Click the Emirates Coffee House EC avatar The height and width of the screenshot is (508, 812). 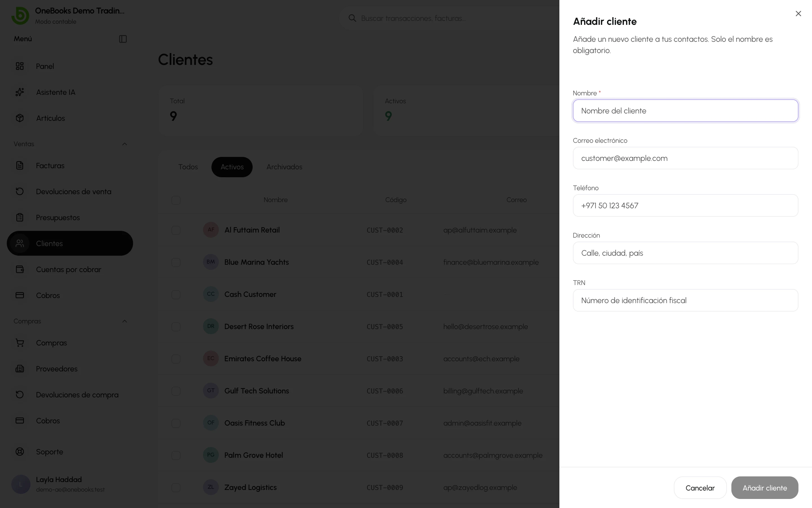coord(211,358)
